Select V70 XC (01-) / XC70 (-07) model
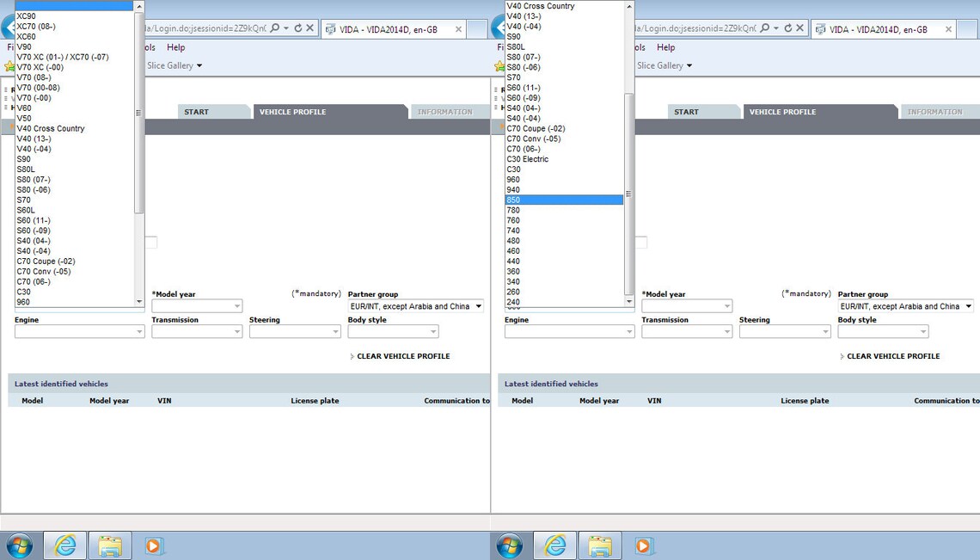 pyautogui.click(x=75, y=57)
